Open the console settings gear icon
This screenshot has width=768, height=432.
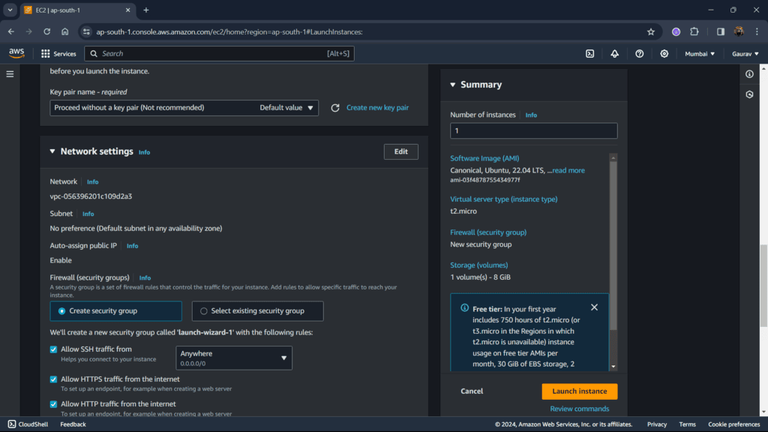tap(664, 54)
